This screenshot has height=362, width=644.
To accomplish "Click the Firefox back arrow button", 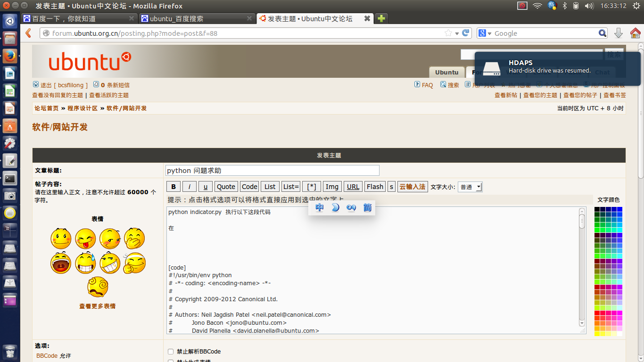I will tap(29, 33).
